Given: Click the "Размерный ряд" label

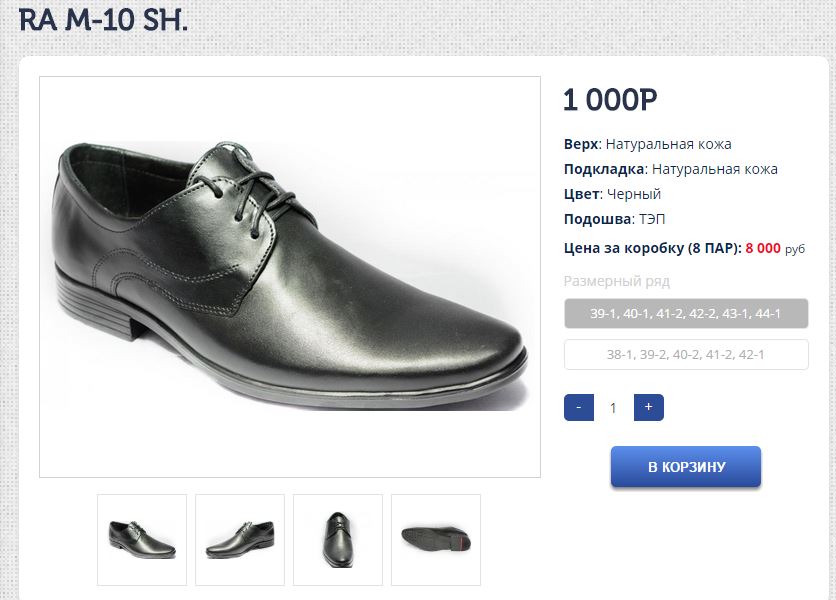Looking at the screenshot, I should (x=617, y=281).
